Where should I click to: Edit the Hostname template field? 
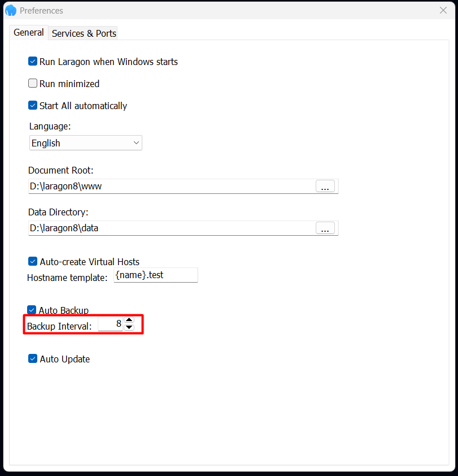[x=156, y=275]
